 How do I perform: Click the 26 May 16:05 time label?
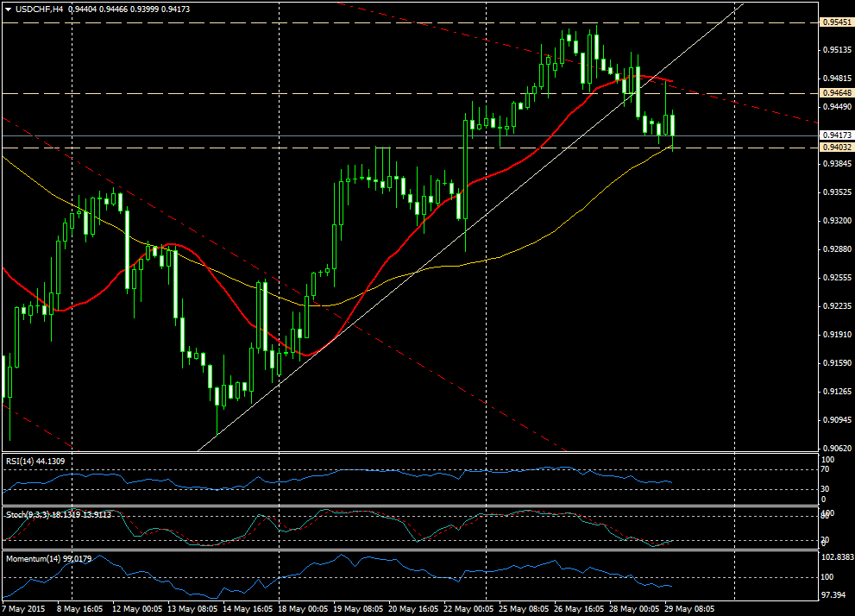pos(576,608)
